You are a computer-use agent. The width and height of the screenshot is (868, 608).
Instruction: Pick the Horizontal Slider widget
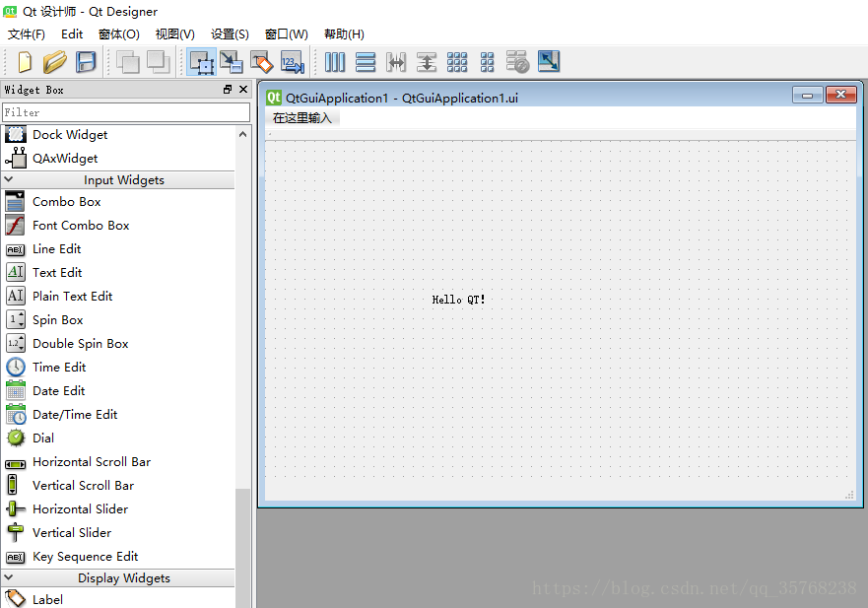pos(119,508)
